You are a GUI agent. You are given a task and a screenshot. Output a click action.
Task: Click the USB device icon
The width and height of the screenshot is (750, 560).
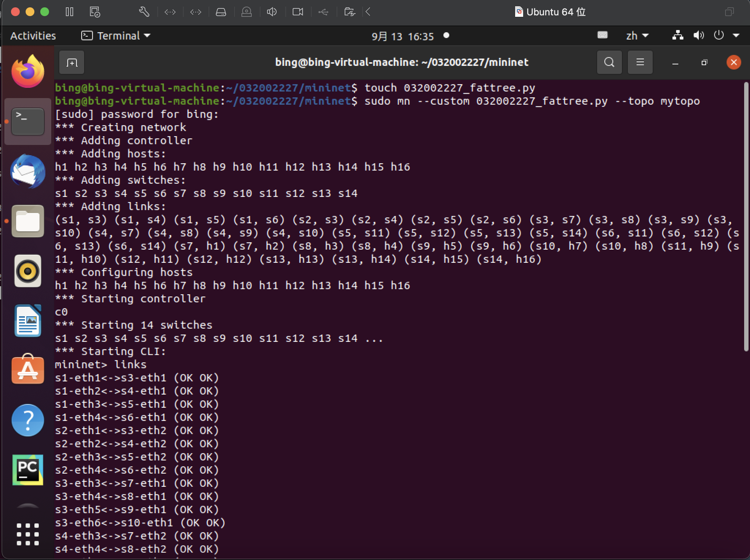[x=323, y=12]
